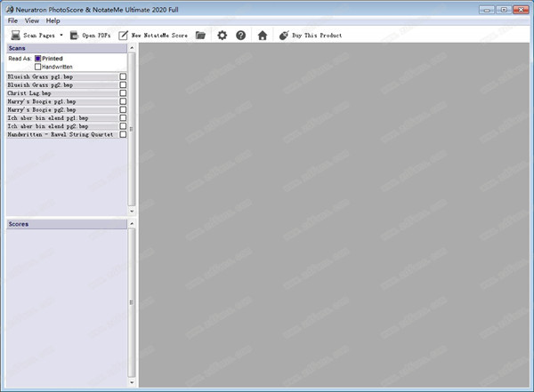This screenshot has width=534, height=392.
Task: Click the Scans list scroll down arrow
Action: pos(132,212)
